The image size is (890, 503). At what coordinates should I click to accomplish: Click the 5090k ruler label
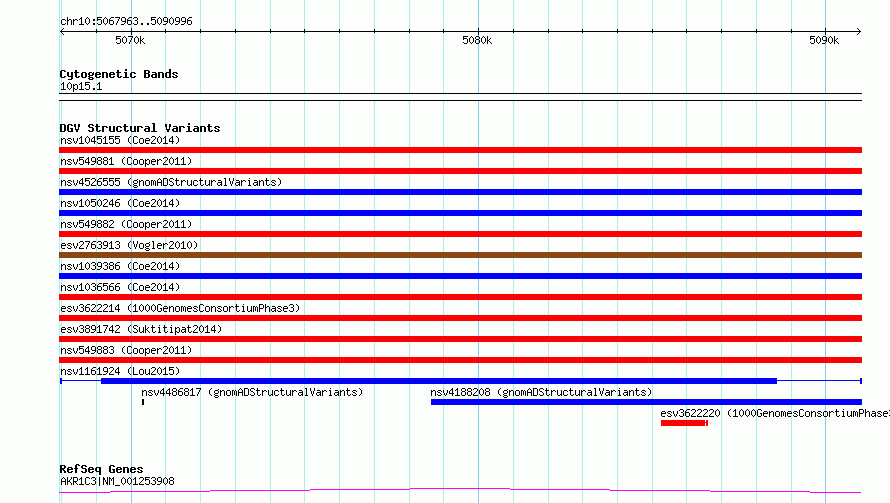tap(824, 40)
